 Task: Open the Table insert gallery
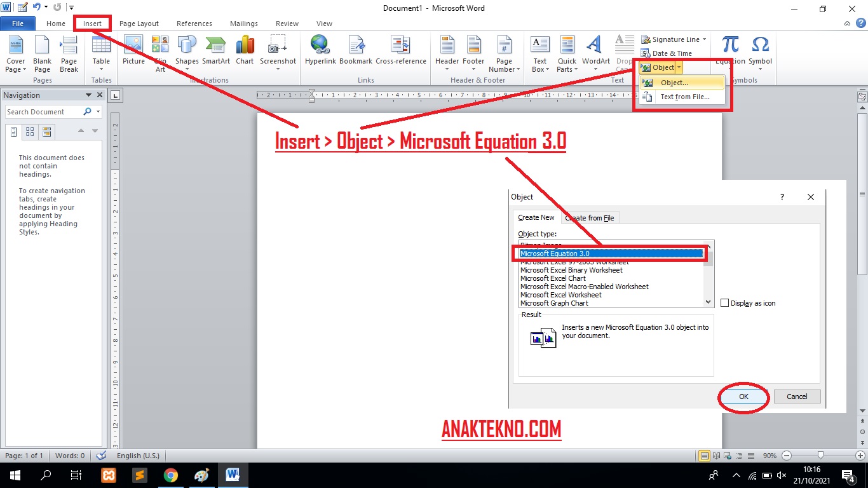coord(101,54)
